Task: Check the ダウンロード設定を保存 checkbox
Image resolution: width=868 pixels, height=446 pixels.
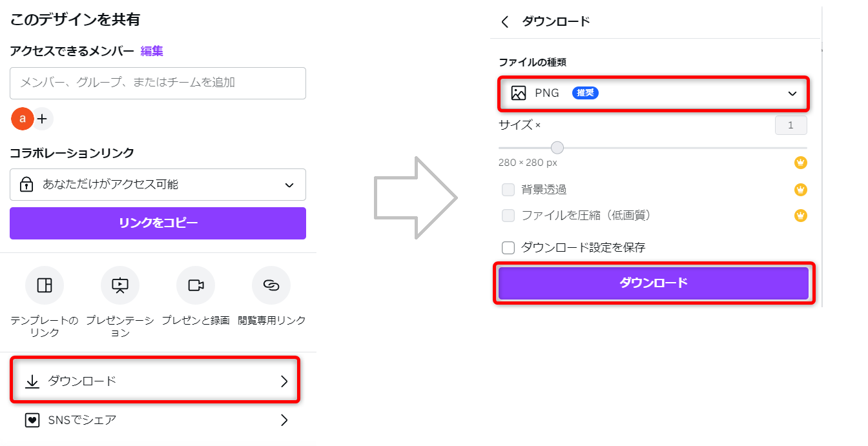Action: click(508, 247)
